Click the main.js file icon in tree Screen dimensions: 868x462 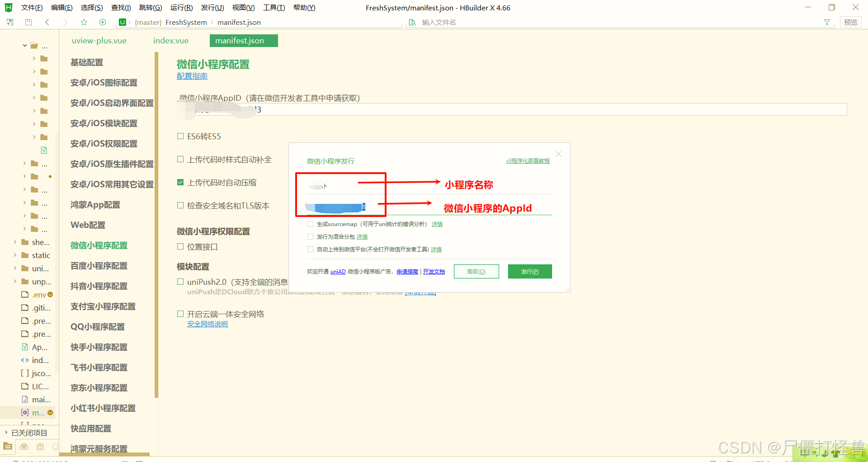pos(25,400)
